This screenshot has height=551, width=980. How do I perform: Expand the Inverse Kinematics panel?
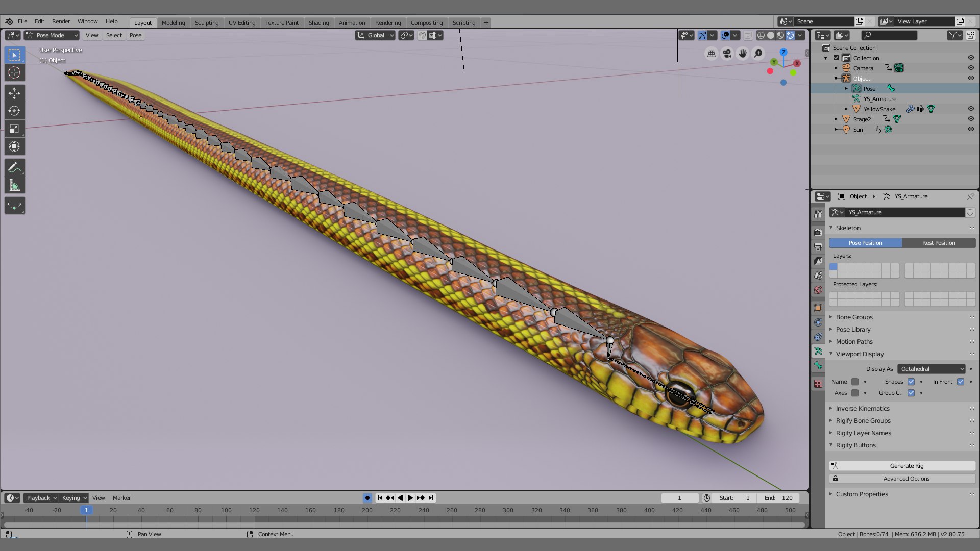point(862,409)
